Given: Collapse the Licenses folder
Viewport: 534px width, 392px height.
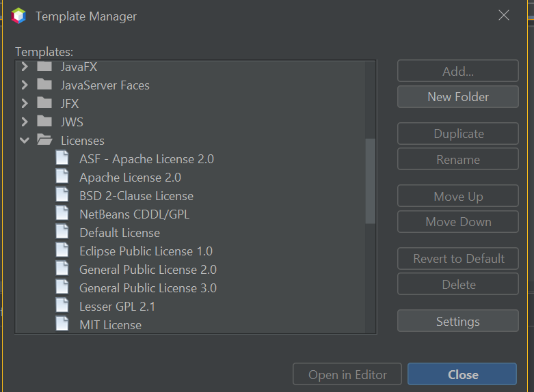Looking at the screenshot, I should pos(25,140).
